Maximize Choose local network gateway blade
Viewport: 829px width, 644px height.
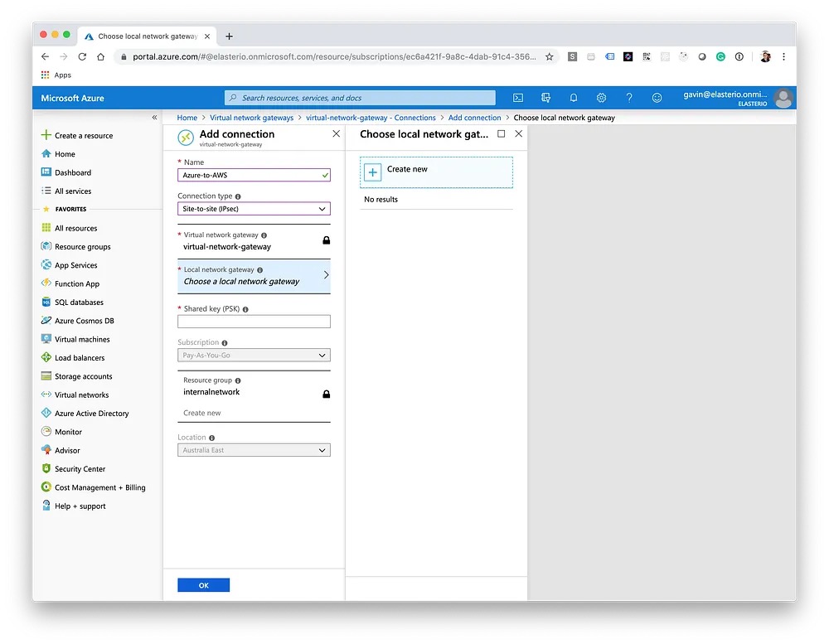[x=502, y=133]
